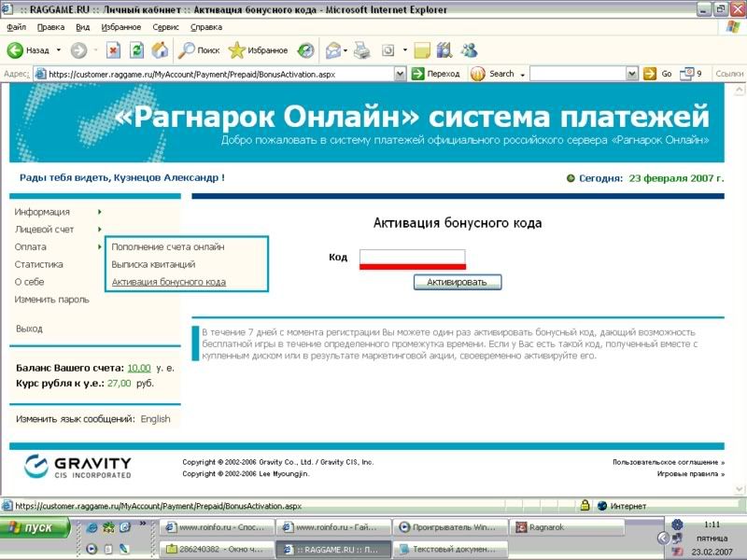The height and width of the screenshot is (560, 747).
Task: Open the Вид menu
Action: [x=82, y=27]
